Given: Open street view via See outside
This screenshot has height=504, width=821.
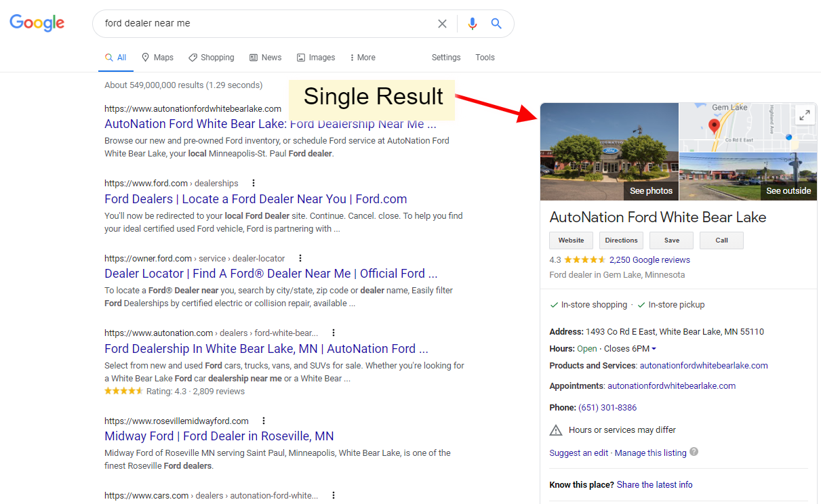Looking at the screenshot, I should [788, 191].
